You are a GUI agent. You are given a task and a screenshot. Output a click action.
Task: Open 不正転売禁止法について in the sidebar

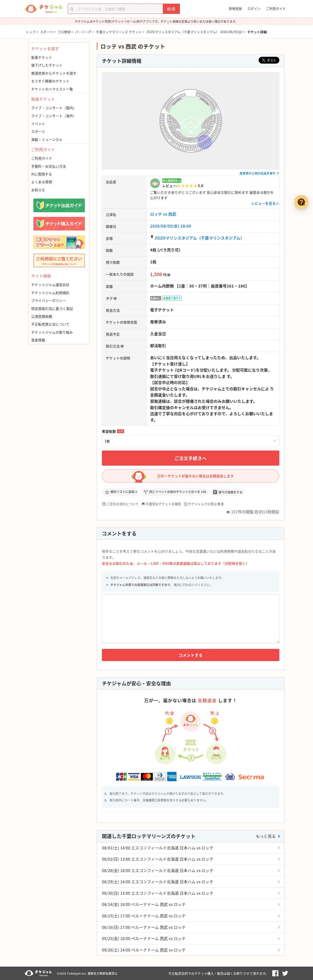point(50,325)
